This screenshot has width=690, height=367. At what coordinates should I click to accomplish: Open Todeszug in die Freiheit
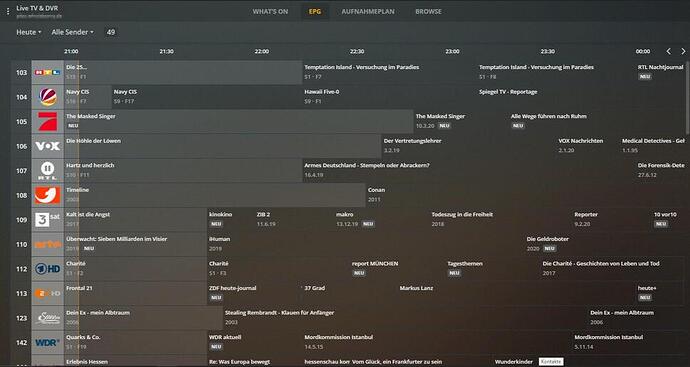[x=501, y=220]
